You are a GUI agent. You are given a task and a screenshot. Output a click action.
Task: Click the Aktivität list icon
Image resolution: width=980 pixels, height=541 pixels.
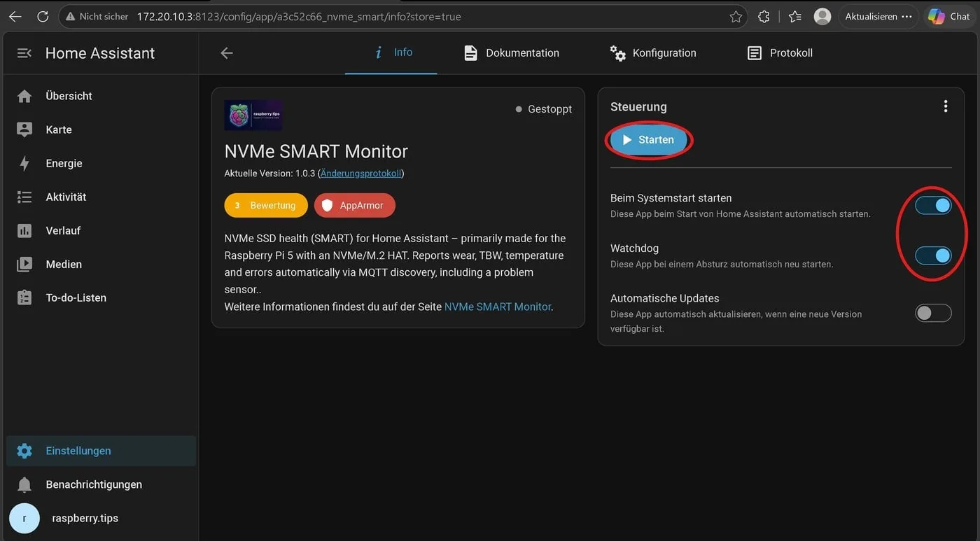[x=24, y=197]
